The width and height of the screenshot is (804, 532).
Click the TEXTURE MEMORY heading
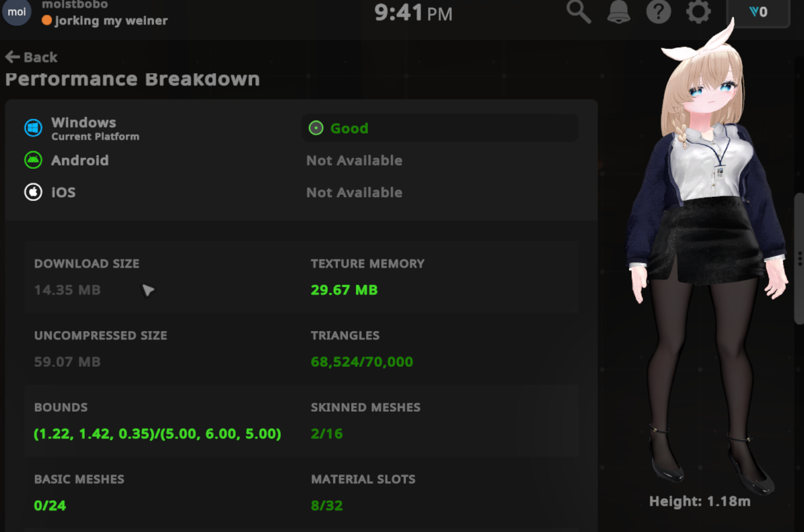(x=368, y=264)
